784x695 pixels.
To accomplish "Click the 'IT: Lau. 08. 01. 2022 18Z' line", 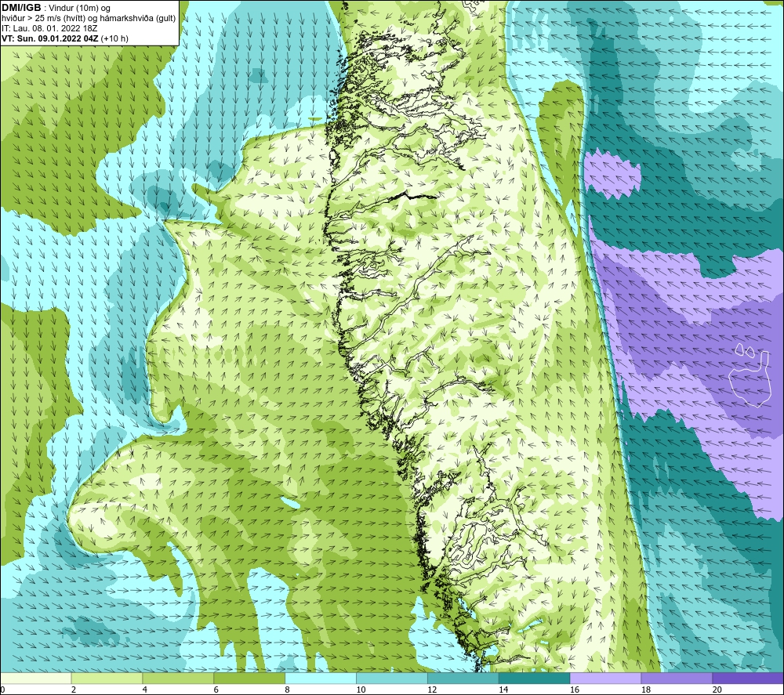I will (x=49, y=28).
